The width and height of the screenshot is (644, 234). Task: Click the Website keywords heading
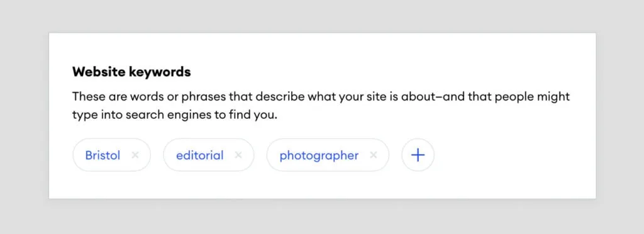[131, 72]
